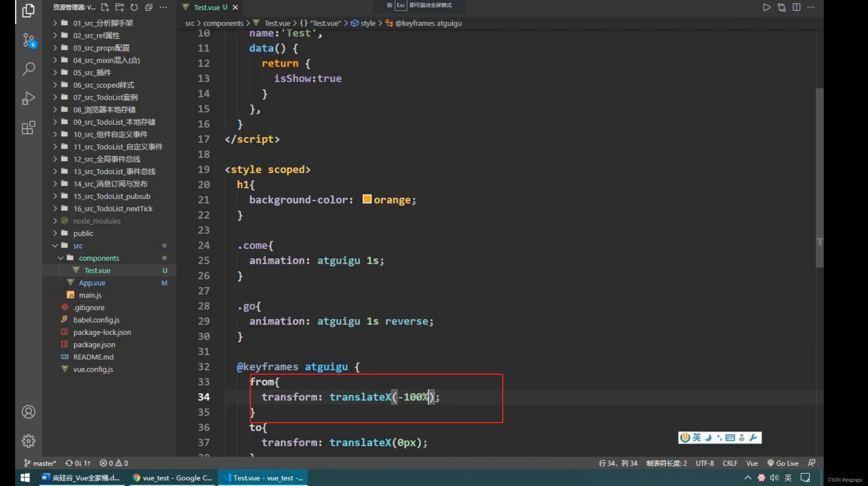Split the editor to the right
The image size is (868, 486).
pyautogui.click(x=796, y=7)
